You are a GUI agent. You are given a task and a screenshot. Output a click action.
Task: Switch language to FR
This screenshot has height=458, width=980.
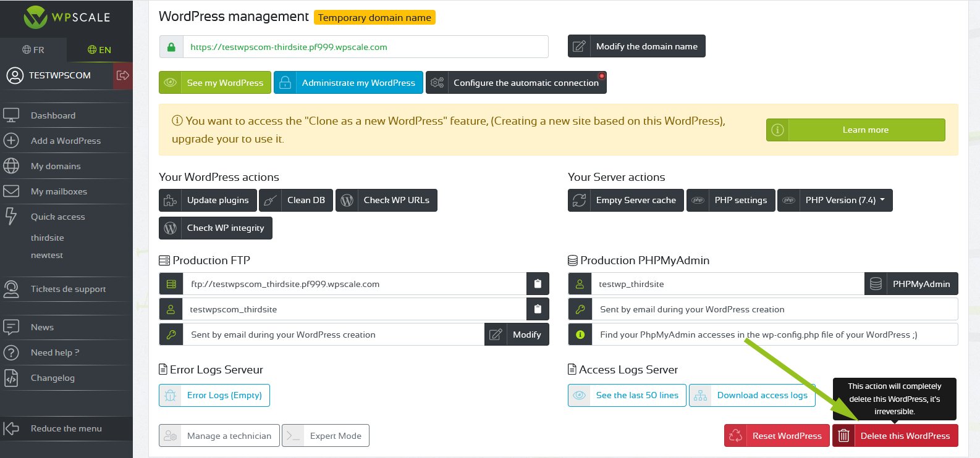33,50
